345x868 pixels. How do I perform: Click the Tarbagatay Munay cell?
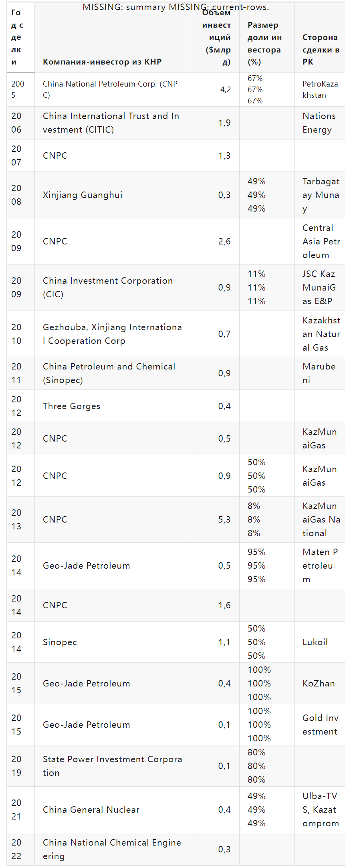coord(321,195)
